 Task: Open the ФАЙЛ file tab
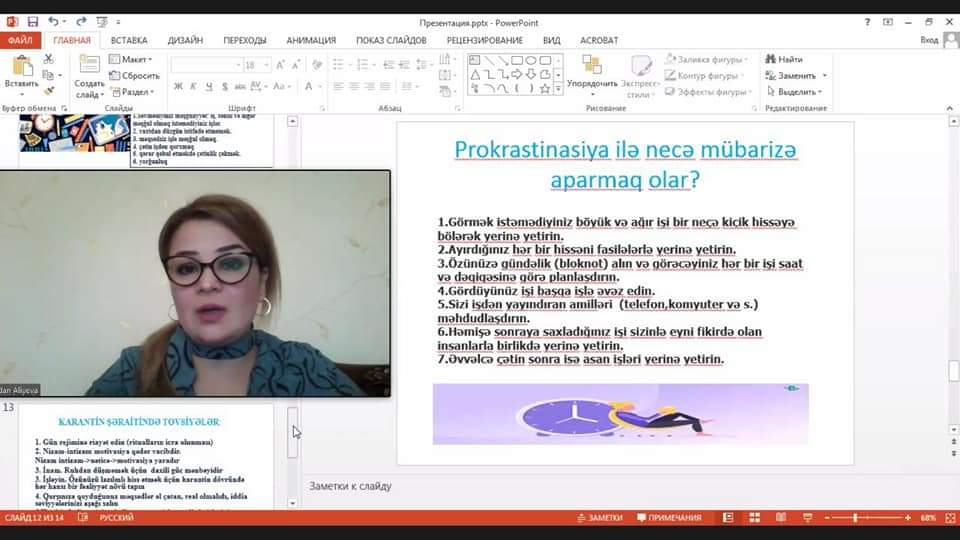pos(20,40)
